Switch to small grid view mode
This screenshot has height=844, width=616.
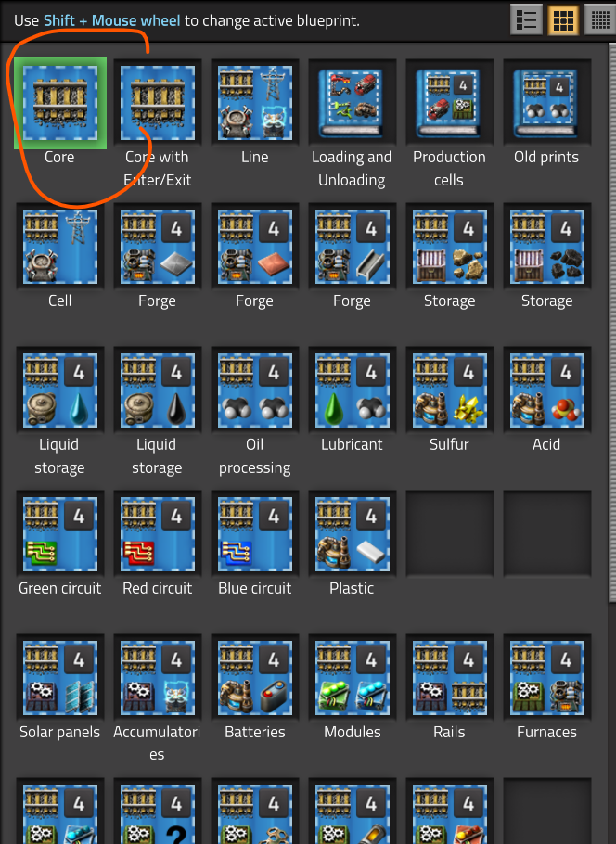tap(600, 20)
